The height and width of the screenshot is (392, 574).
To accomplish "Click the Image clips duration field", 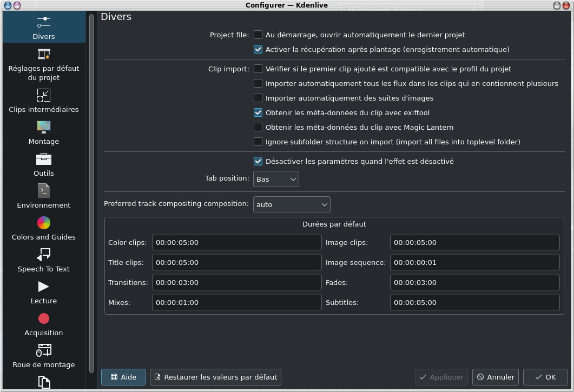I will 475,243.
